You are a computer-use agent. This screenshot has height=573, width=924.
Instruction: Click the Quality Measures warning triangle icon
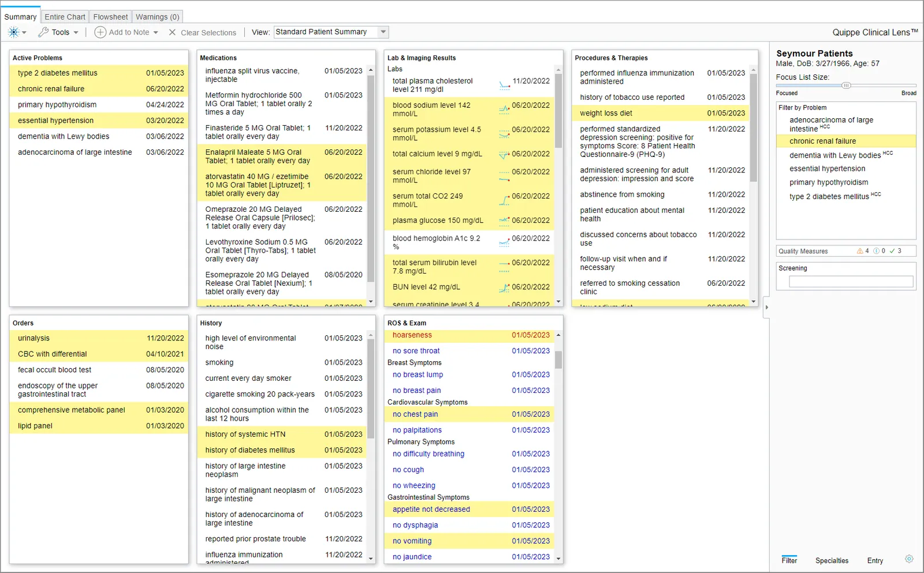point(860,251)
